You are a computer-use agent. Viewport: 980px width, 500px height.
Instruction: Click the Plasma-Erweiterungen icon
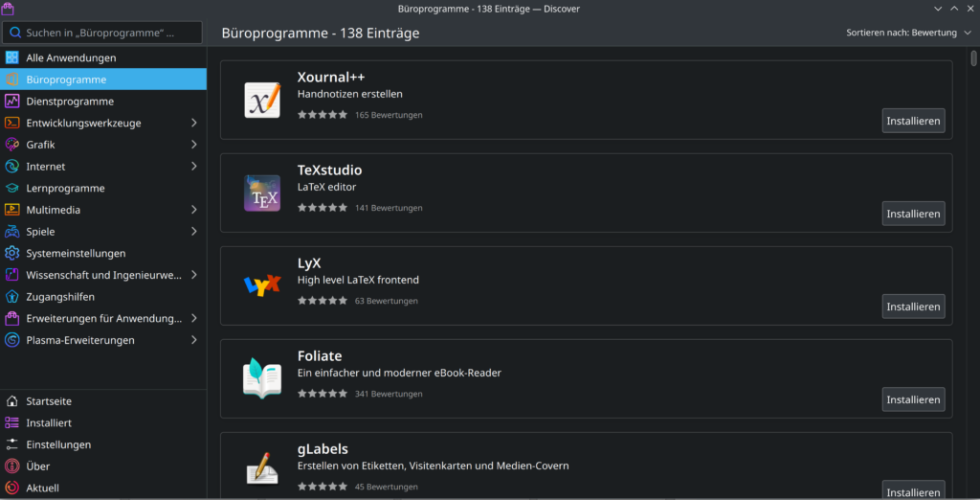pos(11,340)
